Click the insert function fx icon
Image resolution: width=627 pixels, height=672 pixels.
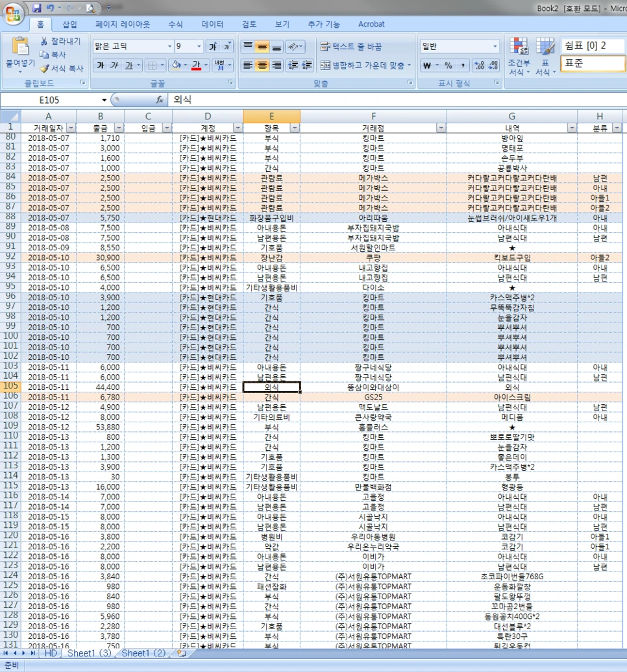tap(160, 100)
